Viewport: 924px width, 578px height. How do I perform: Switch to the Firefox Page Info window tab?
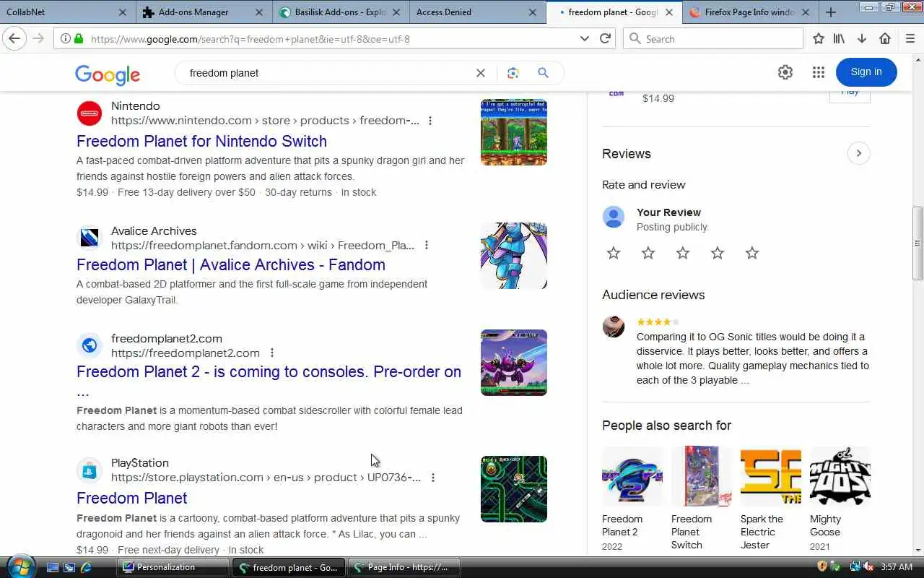749,12
